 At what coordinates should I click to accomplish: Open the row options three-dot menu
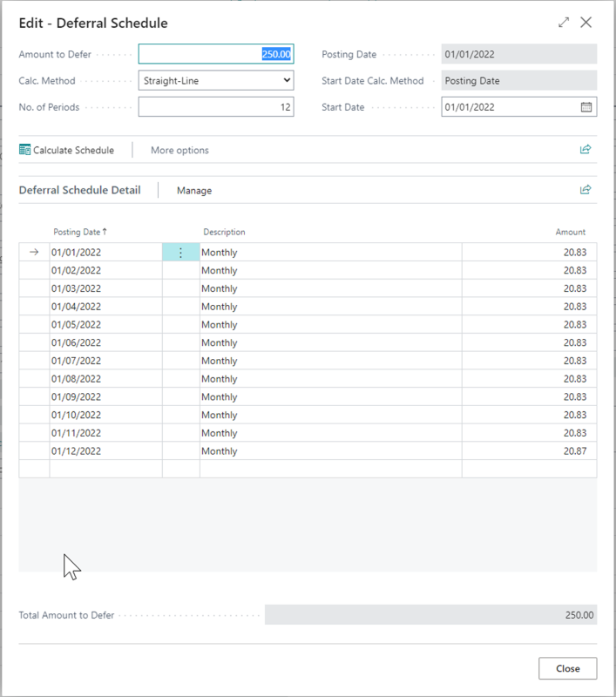180,253
